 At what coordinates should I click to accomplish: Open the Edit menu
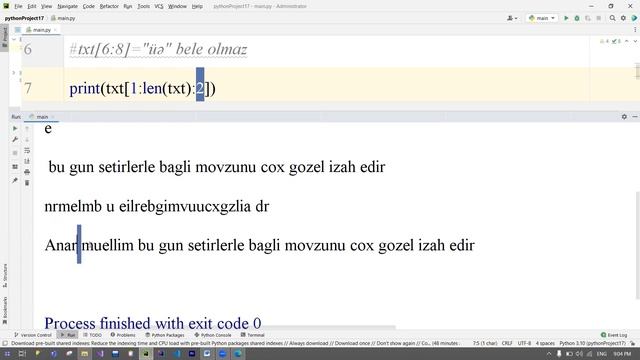pos(32,6)
